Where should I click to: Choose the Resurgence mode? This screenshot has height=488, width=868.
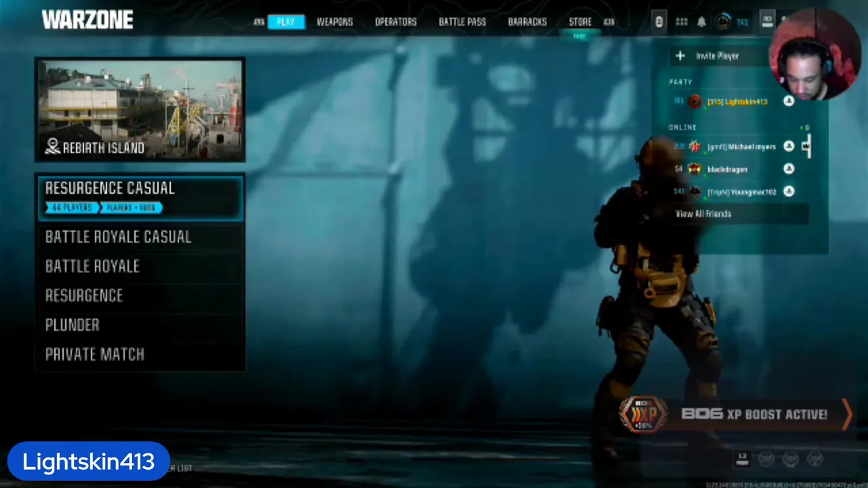coord(140,296)
